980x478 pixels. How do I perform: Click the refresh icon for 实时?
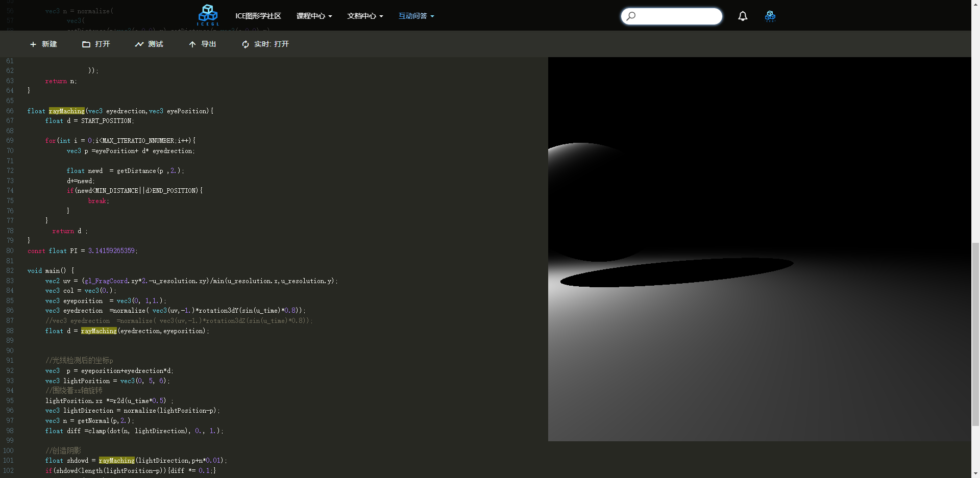point(246,44)
